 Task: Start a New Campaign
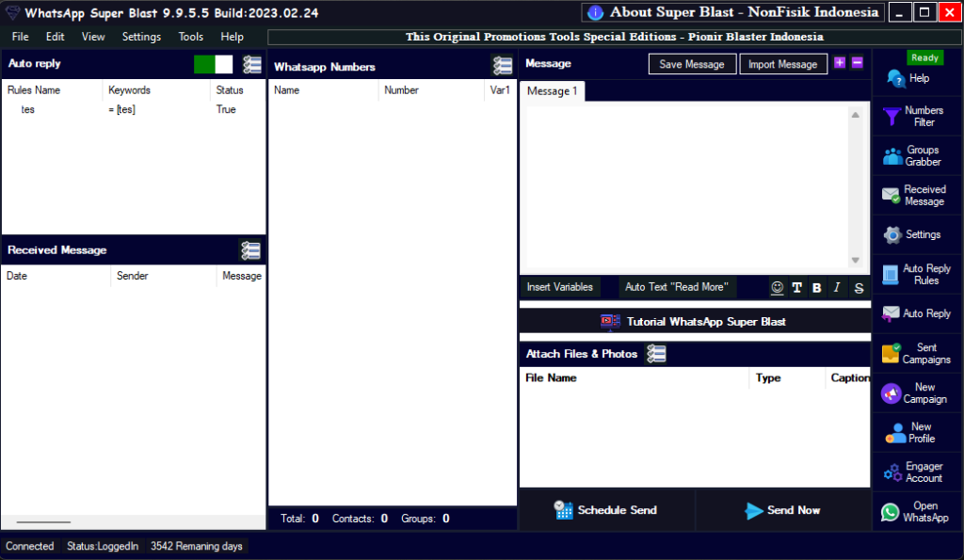pyautogui.click(x=918, y=392)
